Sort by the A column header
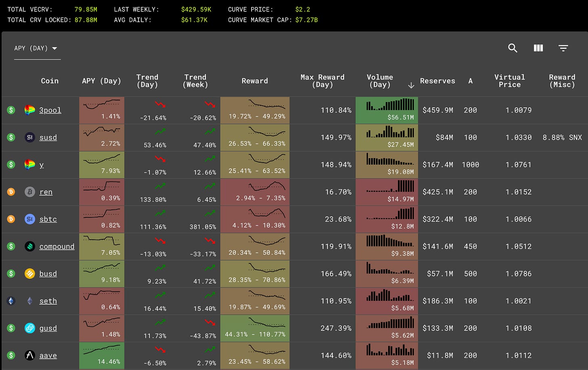The image size is (588, 370). tap(470, 81)
